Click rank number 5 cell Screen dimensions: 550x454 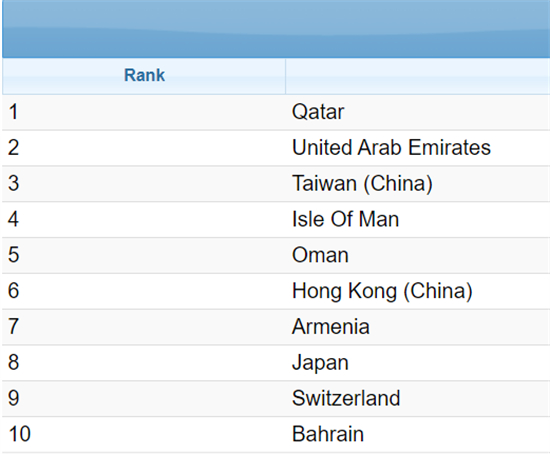point(144,255)
